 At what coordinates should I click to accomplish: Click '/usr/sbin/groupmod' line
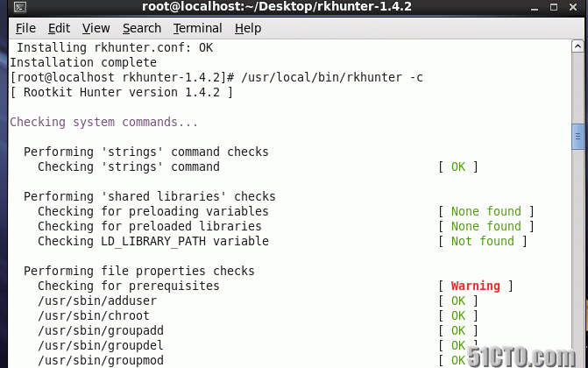(101, 360)
